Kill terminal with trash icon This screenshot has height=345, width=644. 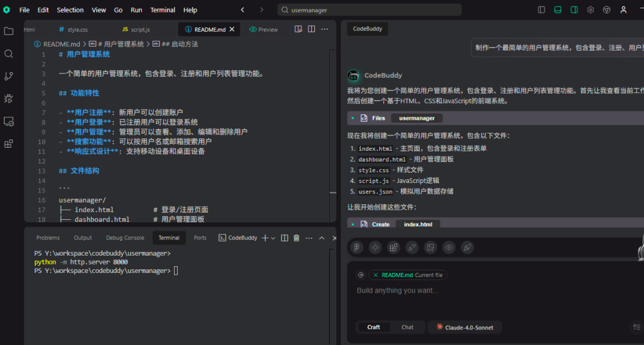pyautogui.click(x=296, y=238)
